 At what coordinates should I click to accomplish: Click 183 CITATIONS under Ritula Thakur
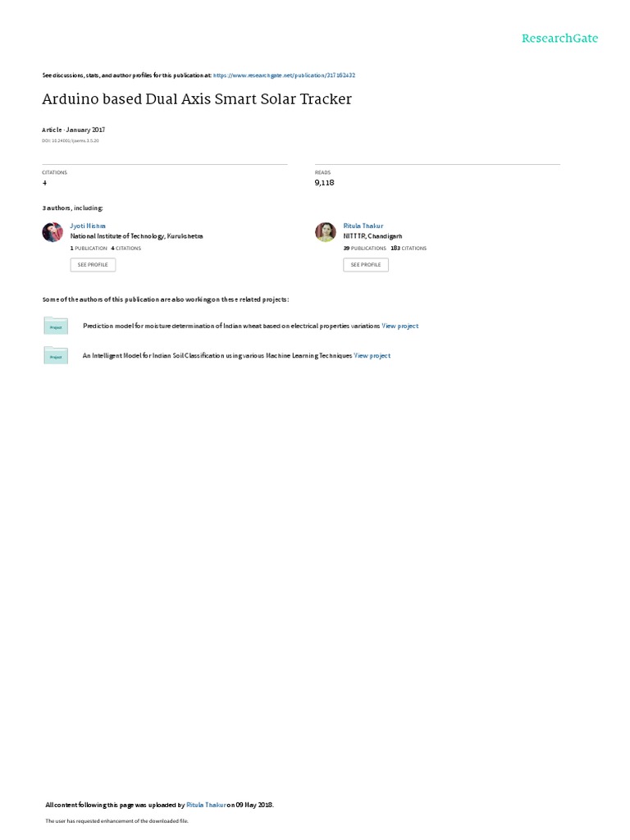[x=409, y=249]
